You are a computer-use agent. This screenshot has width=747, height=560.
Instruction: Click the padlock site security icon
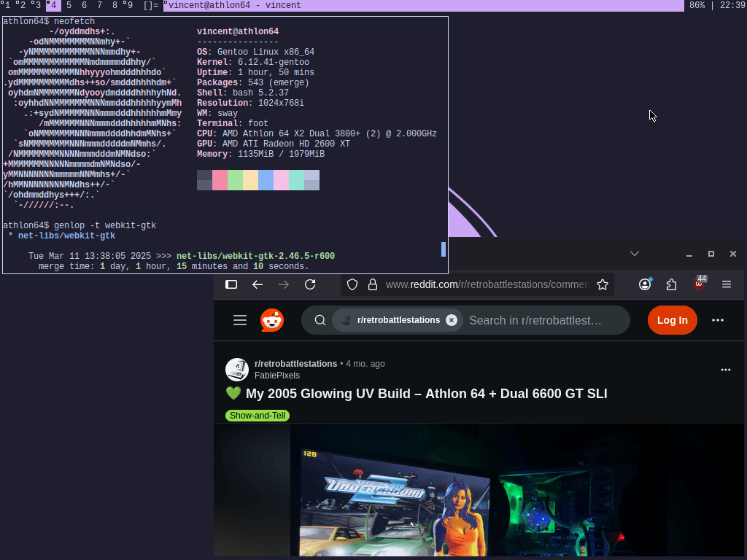click(x=372, y=284)
